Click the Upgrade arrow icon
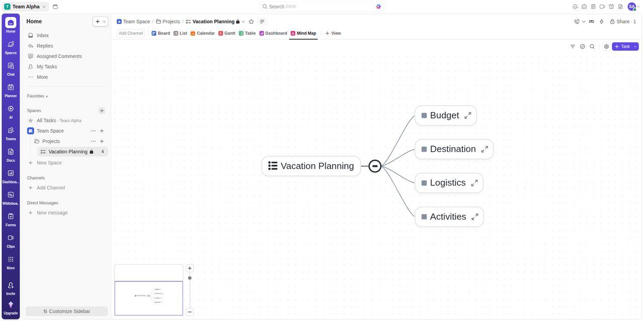Image resolution: width=644 pixels, height=321 pixels. coord(11,304)
